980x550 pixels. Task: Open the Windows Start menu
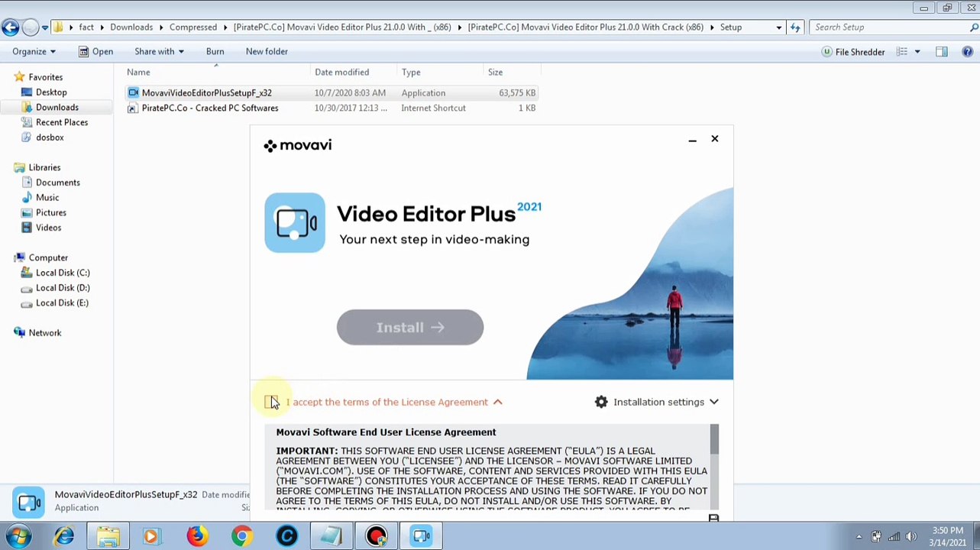18,536
